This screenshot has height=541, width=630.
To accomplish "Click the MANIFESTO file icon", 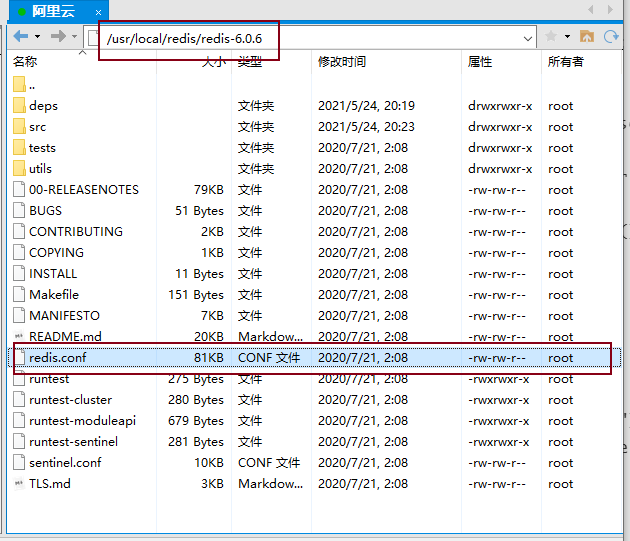I will pyautogui.click(x=19, y=315).
